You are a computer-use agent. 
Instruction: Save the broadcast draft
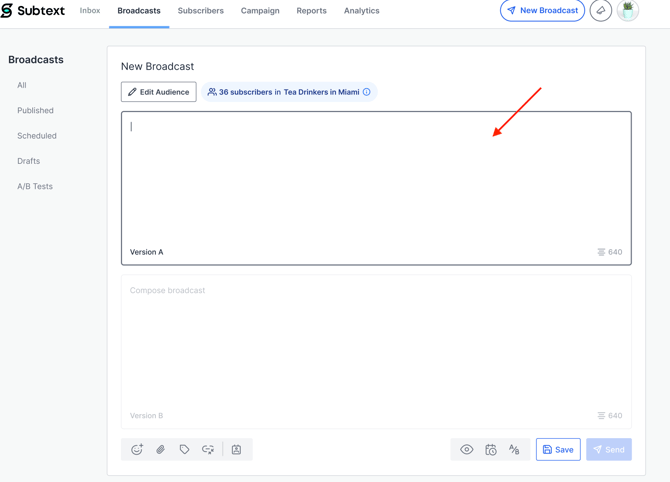point(558,450)
